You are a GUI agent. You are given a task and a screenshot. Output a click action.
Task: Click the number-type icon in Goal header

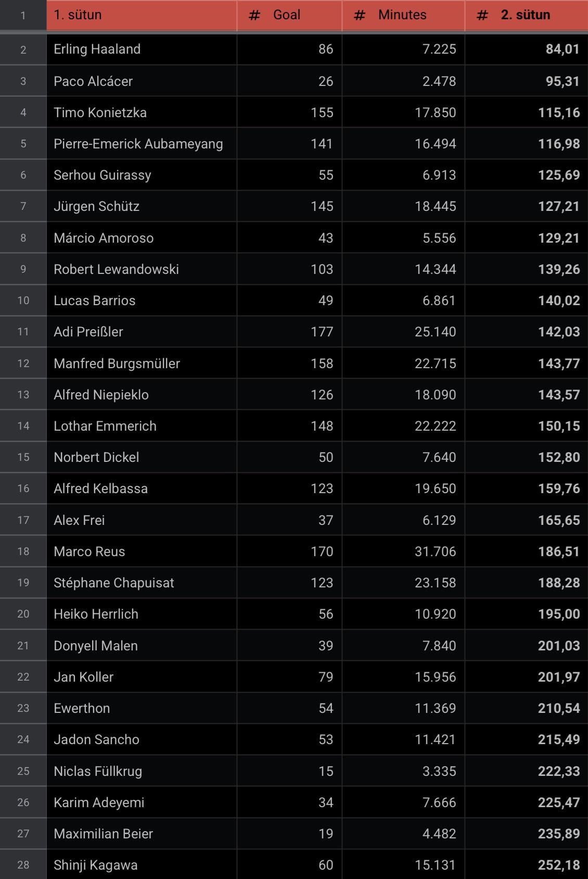(254, 15)
